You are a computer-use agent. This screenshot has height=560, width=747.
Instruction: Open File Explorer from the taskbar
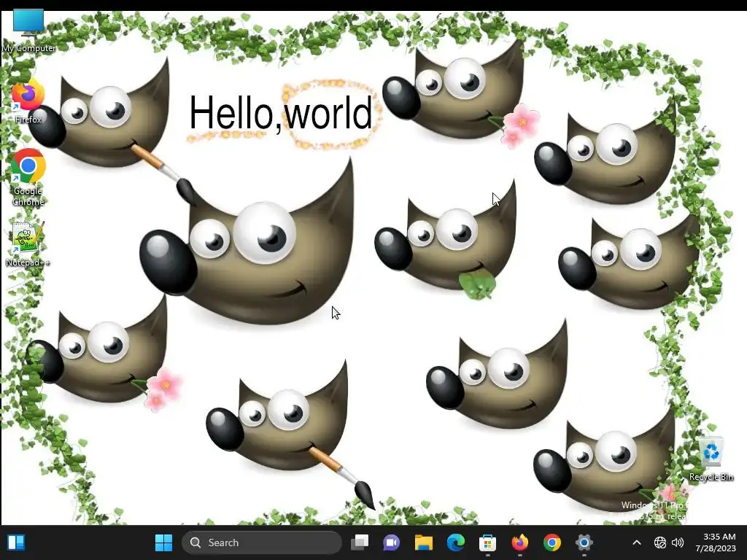[x=424, y=542]
